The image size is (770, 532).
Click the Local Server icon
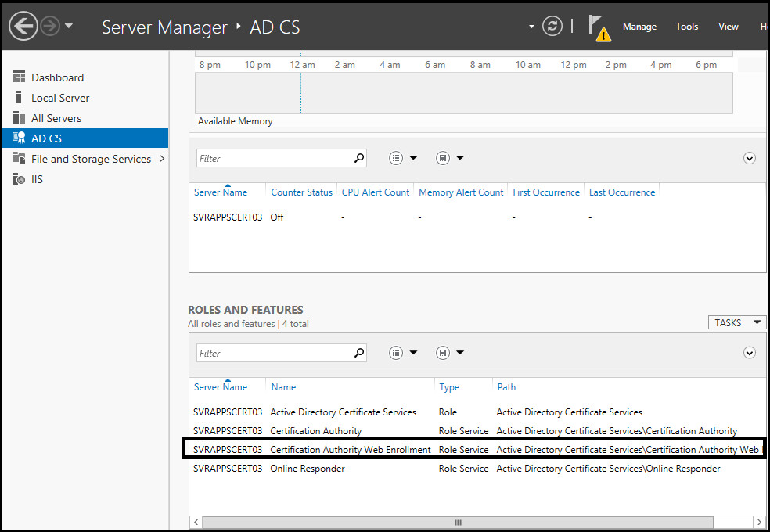19,97
